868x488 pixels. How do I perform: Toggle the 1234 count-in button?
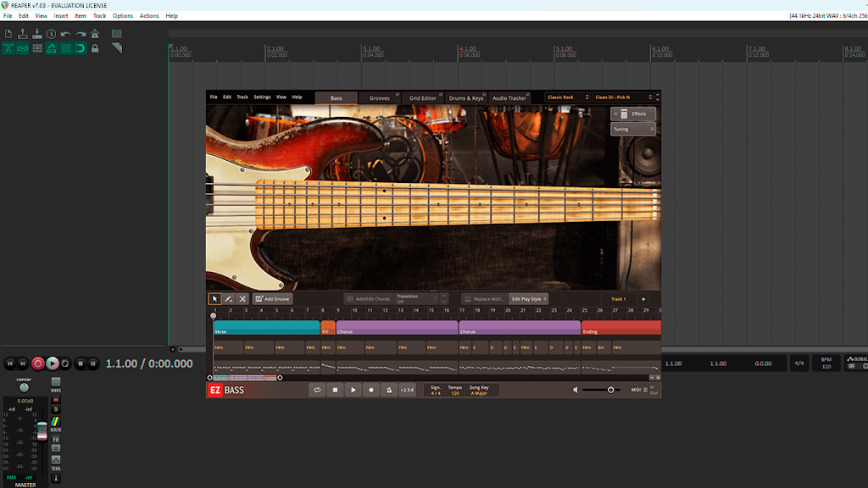point(407,390)
